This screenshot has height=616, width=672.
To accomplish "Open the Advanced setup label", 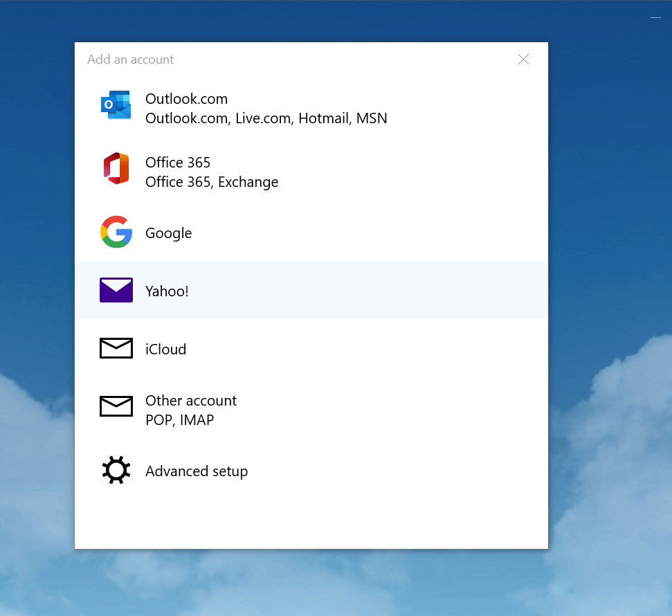I will click(x=197, y=471).
